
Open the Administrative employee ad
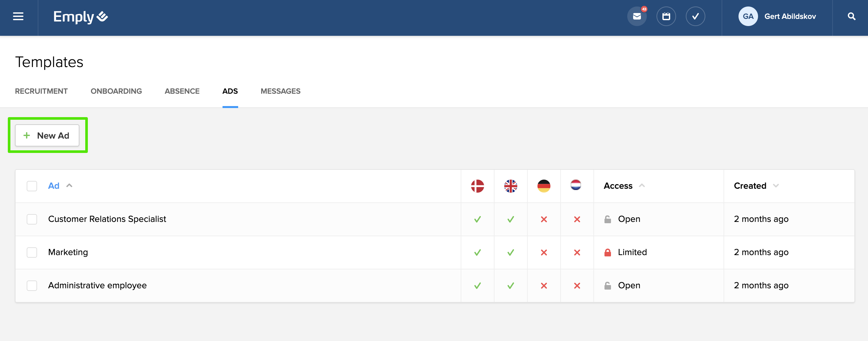tap(97, 285)
